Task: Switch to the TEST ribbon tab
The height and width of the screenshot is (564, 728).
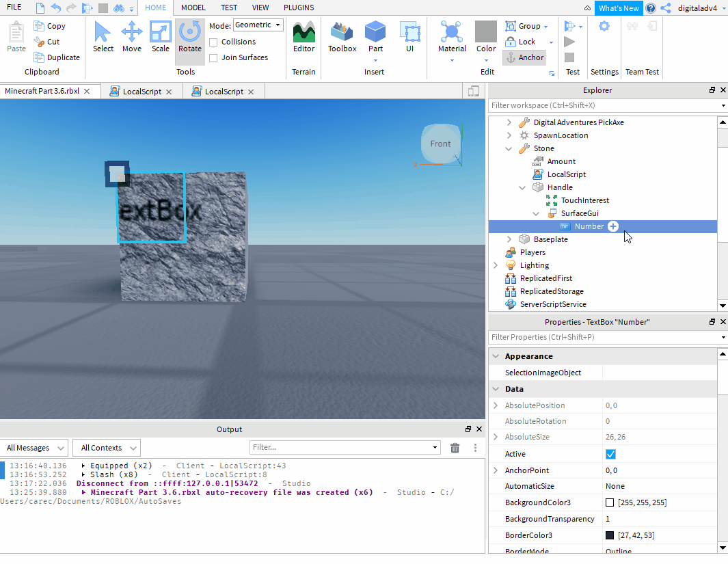Action: 229,8
